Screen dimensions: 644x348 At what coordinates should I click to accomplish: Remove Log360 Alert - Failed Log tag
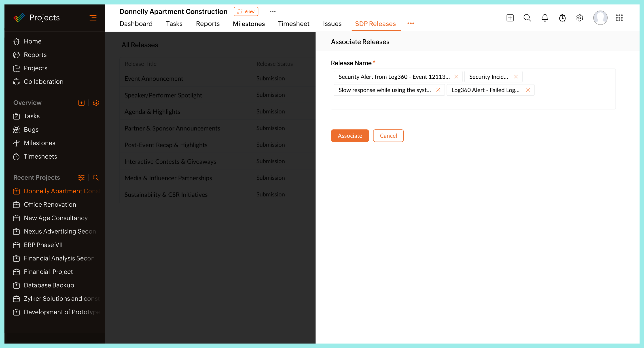click(x=528, y=90)
